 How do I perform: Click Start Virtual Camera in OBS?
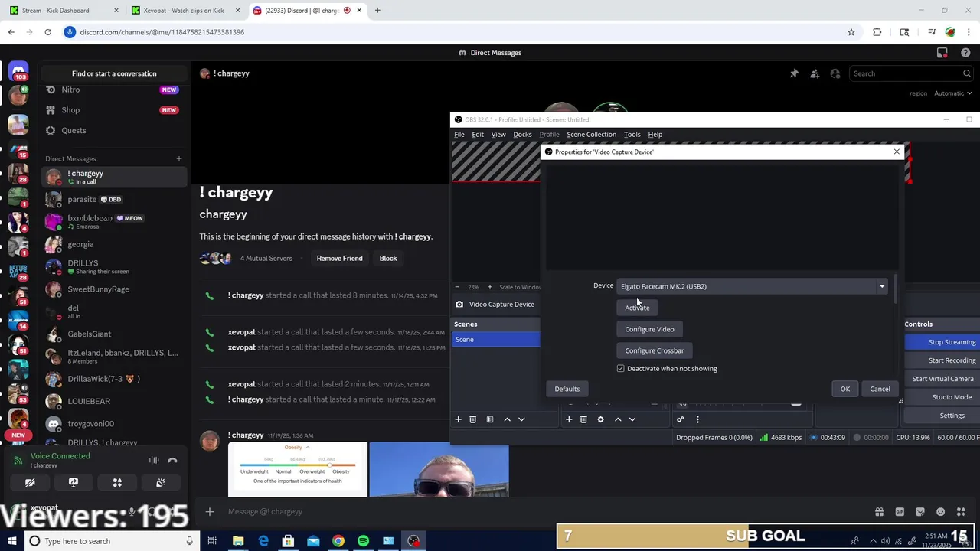pyautogui.click(x=942, y=379)
